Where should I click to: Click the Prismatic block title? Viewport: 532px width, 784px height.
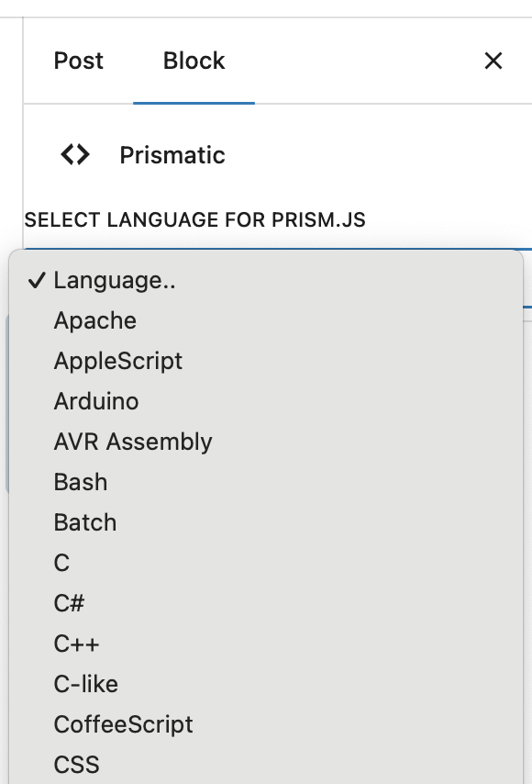coord(172,155)
